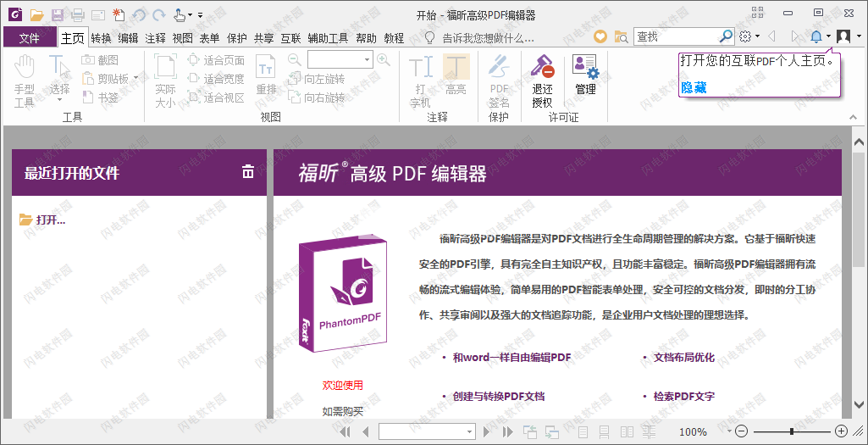This screenshot has height=445, width=868.
Task: Click 向右旋转 rotate right
Action: tap(317, 97)
